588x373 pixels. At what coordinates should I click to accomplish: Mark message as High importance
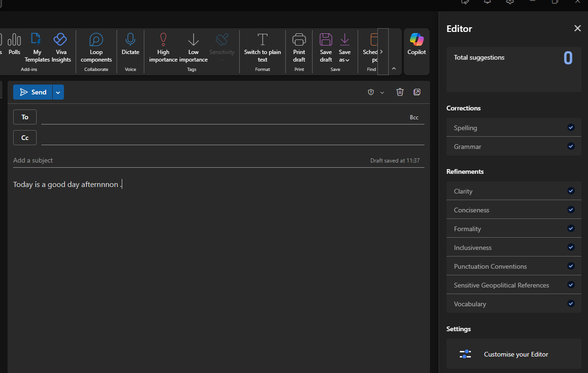click(163, 47)
